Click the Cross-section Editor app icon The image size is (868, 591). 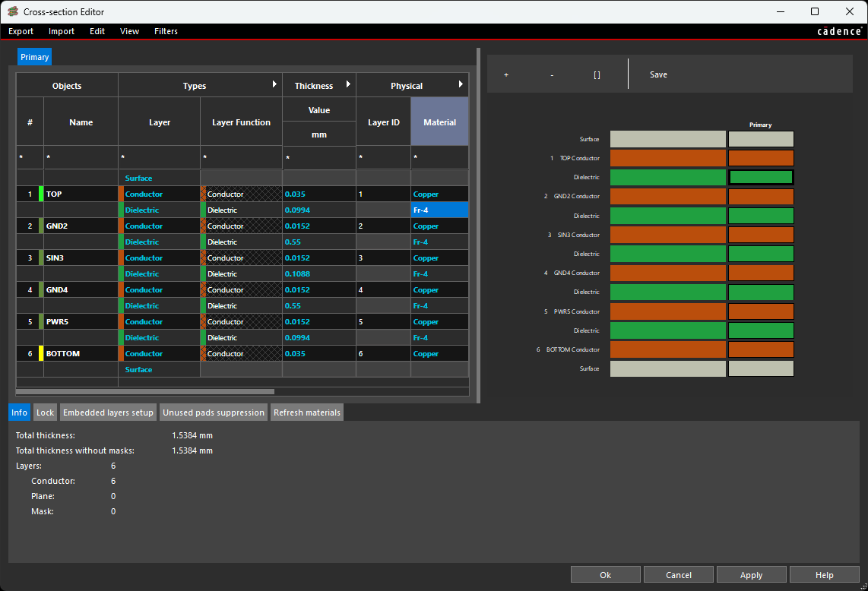[x=13, y=11]
